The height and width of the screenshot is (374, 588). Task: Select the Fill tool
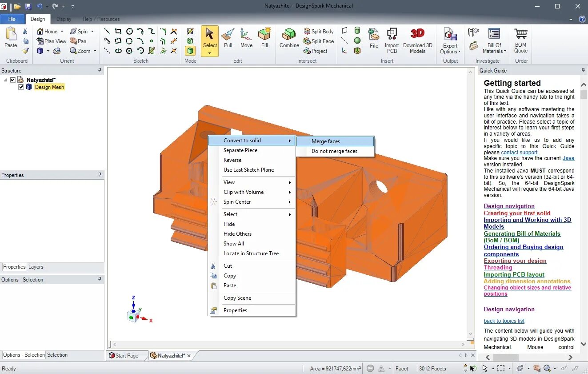[264, 38]
